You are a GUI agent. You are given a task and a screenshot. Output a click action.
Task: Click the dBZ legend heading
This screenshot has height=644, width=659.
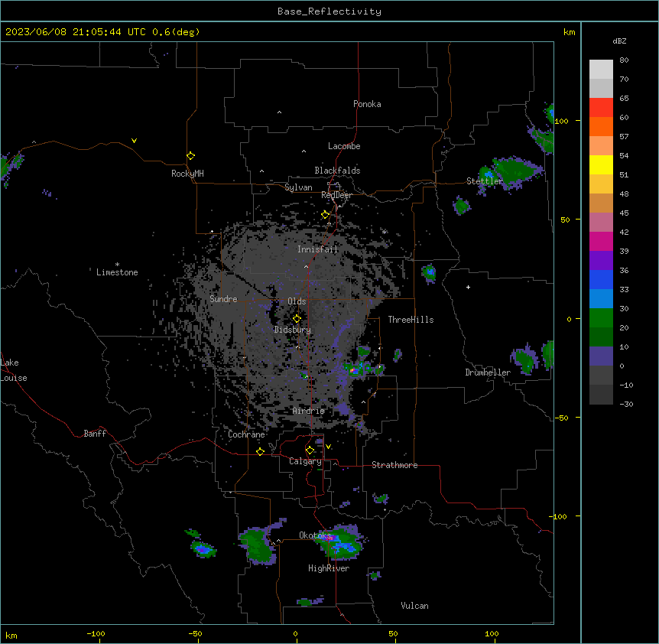pos(619,41)
